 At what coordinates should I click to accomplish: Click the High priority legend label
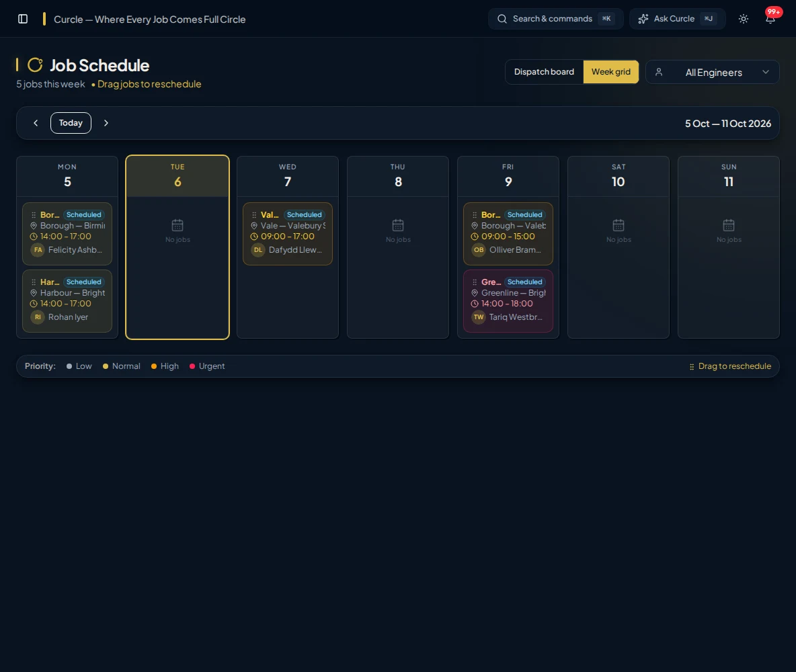coord(169,366)
